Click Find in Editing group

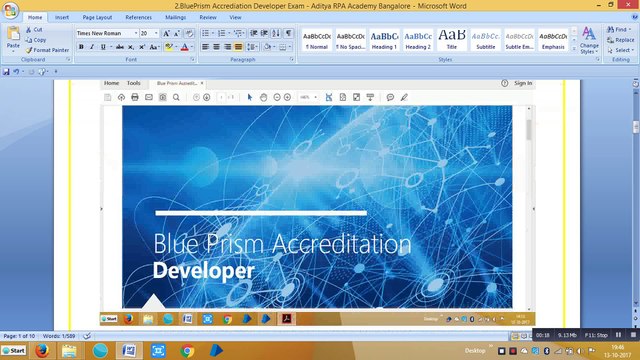620,30
